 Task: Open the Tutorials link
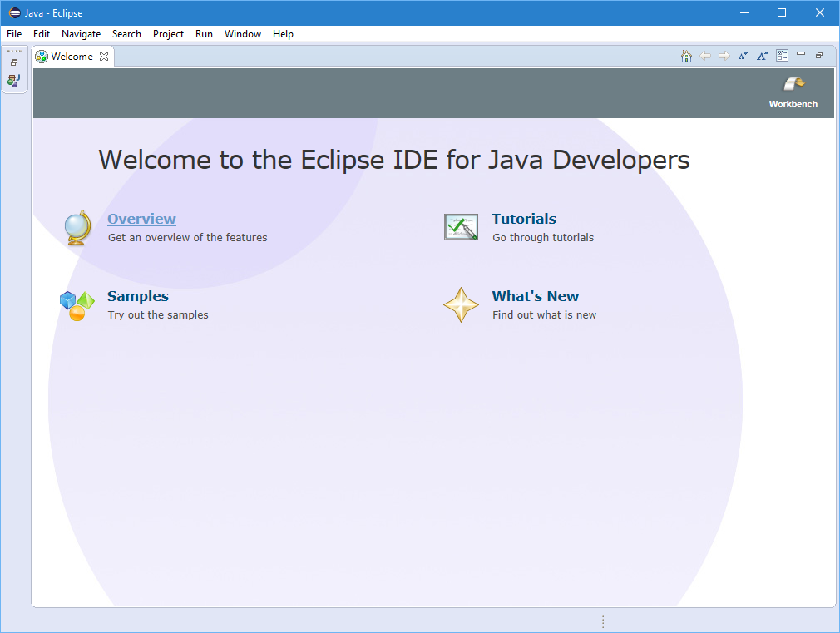(524, 219)
